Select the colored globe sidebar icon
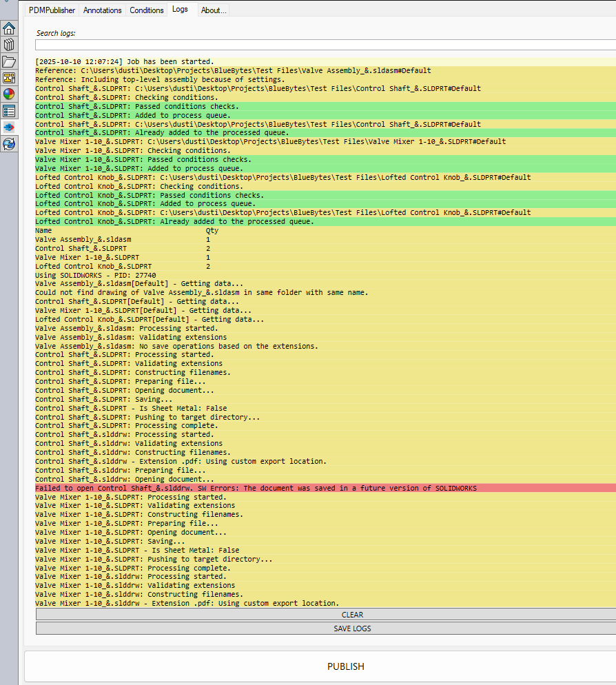The width and height of the screenshot is (616, 685). click(8, 94)
